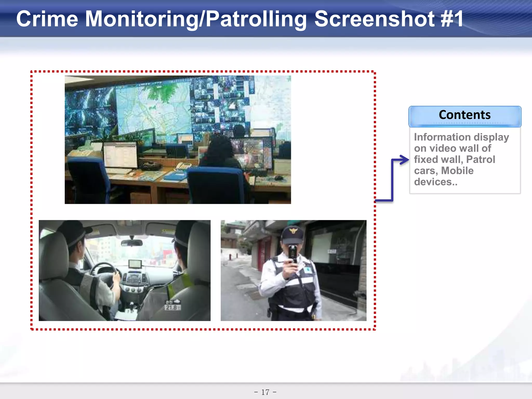532x399 pixels.
Task: Click the car dashboard navigation screen
Action: pos(135,264)
